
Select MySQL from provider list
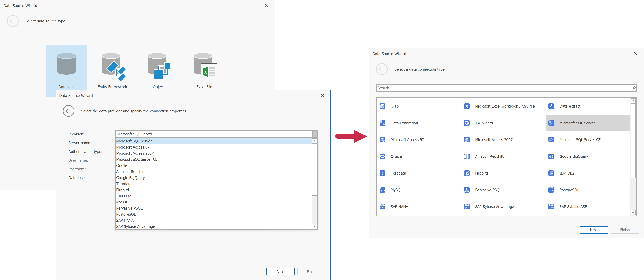(x=214, y=202)
